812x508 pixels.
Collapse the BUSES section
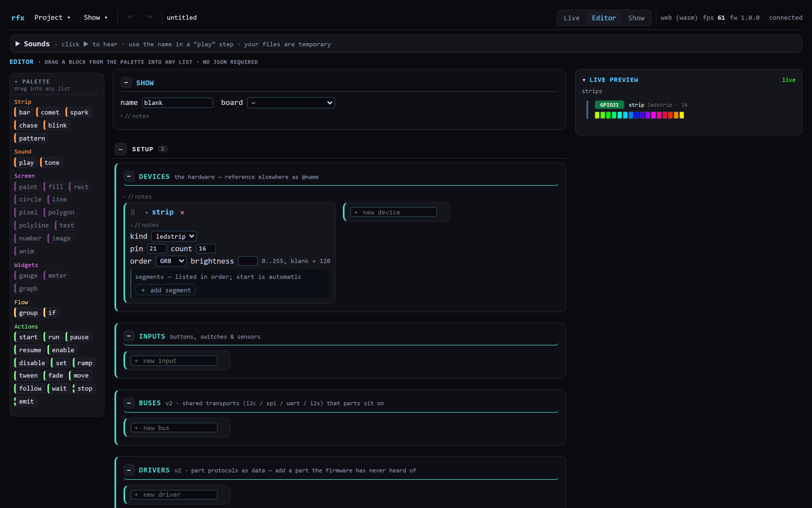(129, 403)
